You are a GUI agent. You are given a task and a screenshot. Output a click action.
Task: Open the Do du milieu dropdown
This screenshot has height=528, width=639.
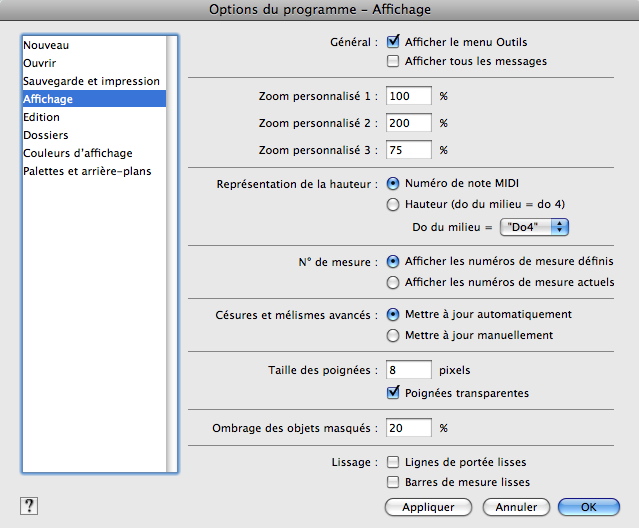(534, 227)
